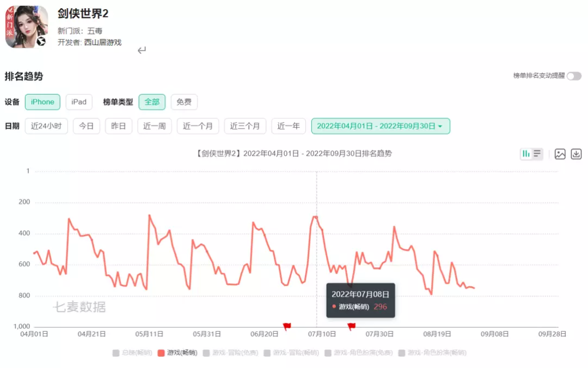Click the x-axis label 04月01日
The width and height of the screenshot is (588, 368).
point(34,334)
